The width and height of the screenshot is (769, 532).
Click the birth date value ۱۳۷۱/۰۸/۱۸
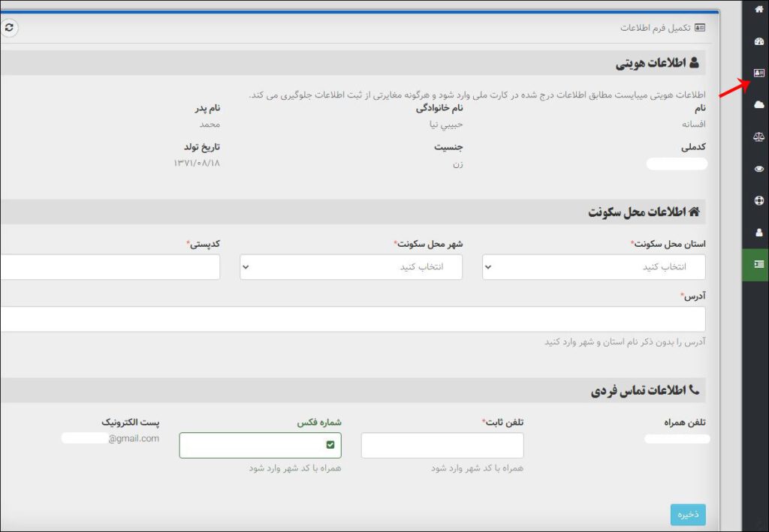pos(197,163)
